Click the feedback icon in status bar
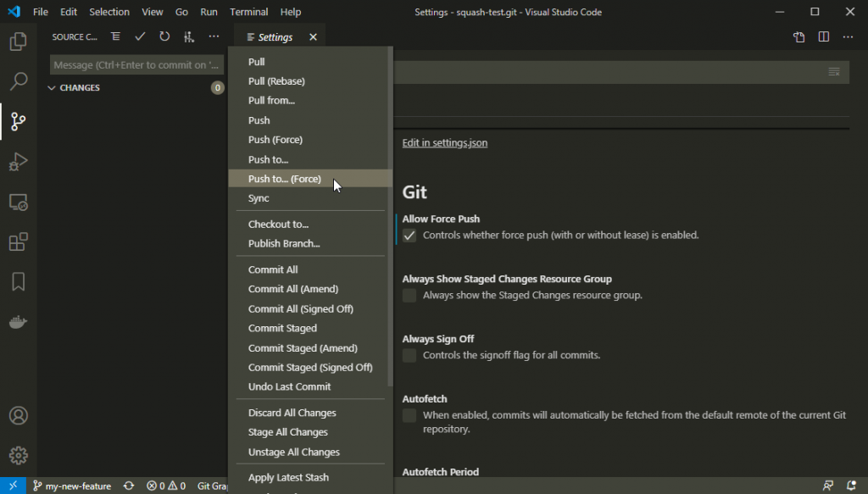This screenshot has width=868, height=494. [828, 486]
